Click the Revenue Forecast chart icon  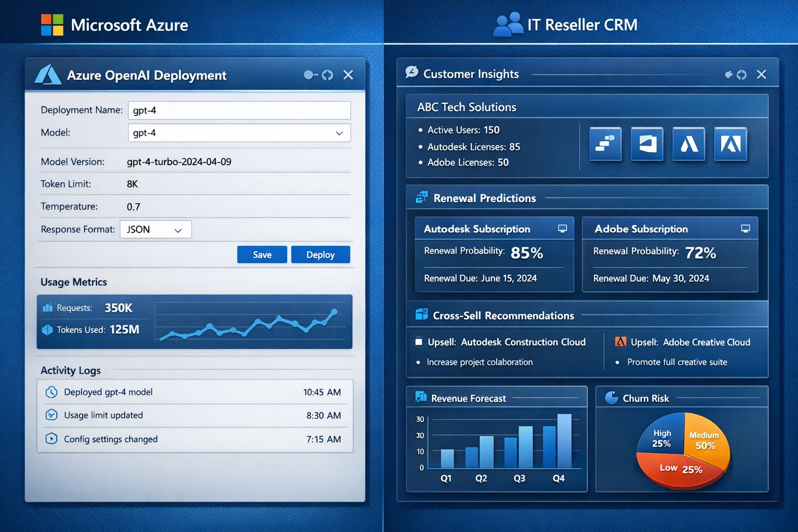coord(421,397)
